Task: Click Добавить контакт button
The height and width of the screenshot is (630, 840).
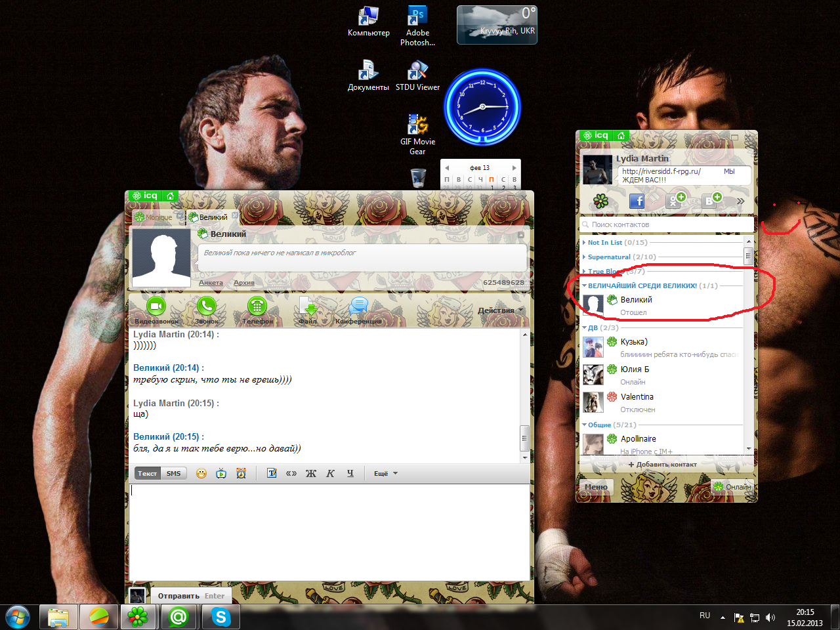Action: coord(663,465)
